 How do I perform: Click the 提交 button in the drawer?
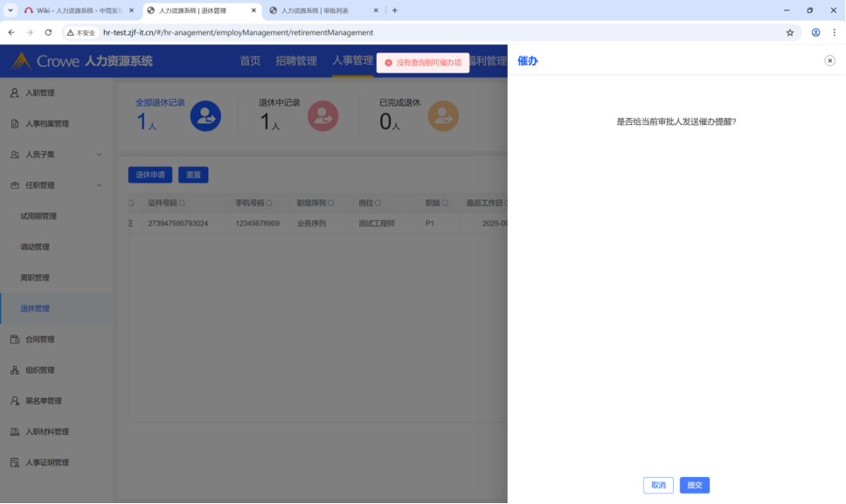click(x=694, y=485)
